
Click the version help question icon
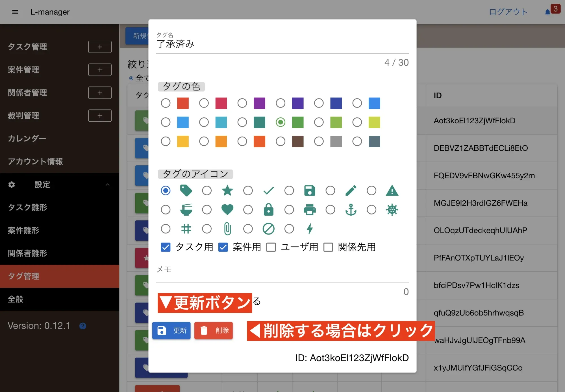tap(83, 326)
